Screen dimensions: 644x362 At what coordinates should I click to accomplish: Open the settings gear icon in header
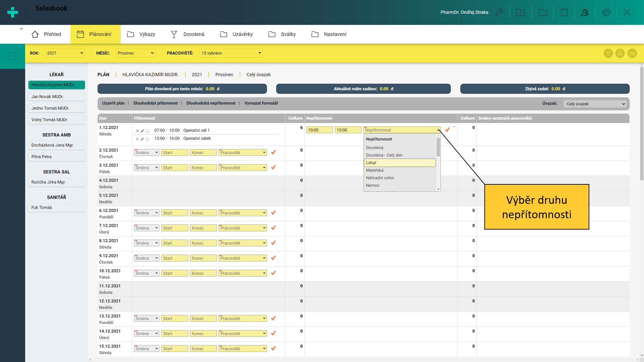click(606, 12)
